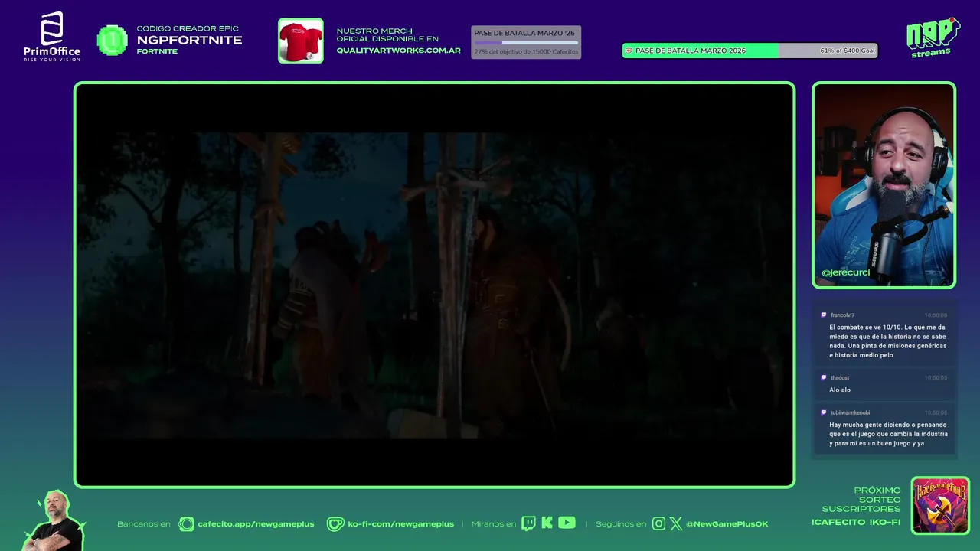Click 'NUESTRO MERCH OFICIAL DISPONIBLE EN' text

click(x=387, y=35)
